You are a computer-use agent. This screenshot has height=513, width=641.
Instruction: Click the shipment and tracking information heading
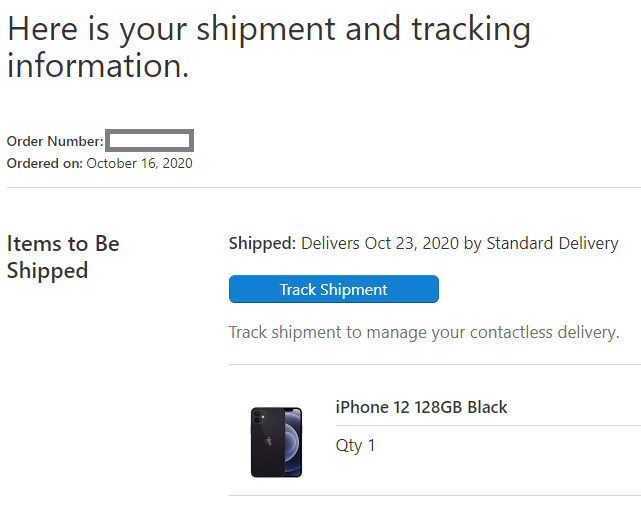click(269, 47)
